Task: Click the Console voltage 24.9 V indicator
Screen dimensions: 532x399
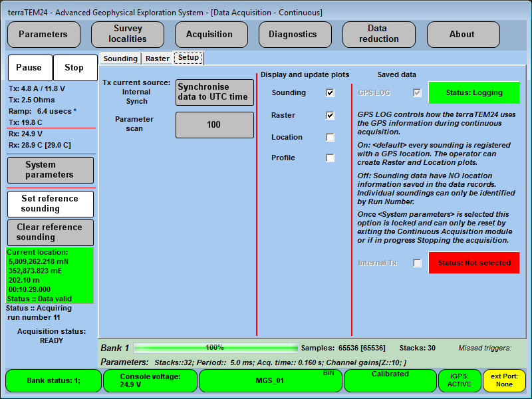Action: (150, 380)
